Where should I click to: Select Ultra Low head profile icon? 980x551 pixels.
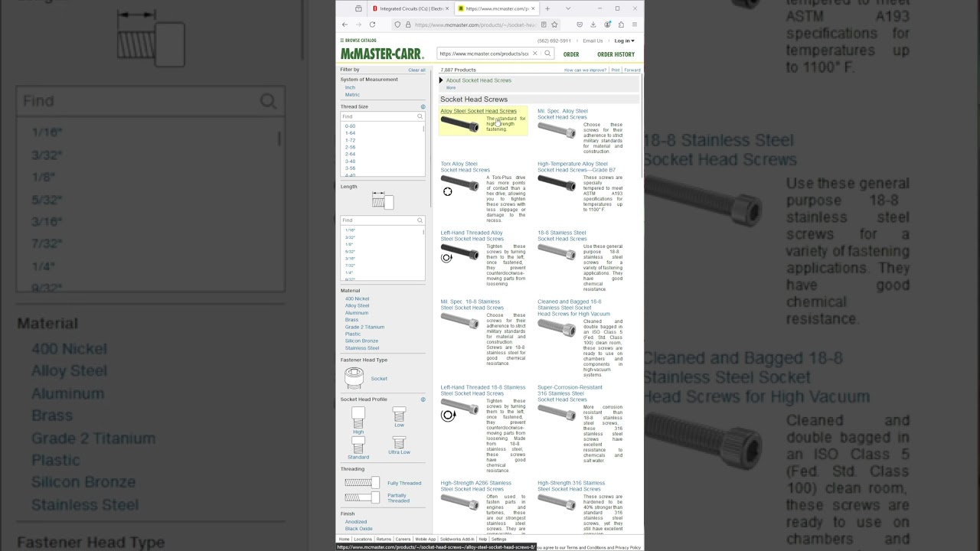399,442
